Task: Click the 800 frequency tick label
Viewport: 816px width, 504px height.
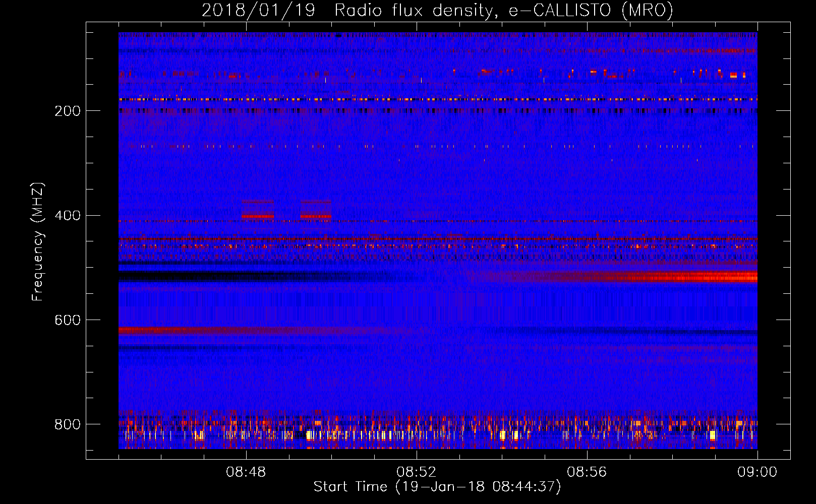Action: (x=68, y=425)
